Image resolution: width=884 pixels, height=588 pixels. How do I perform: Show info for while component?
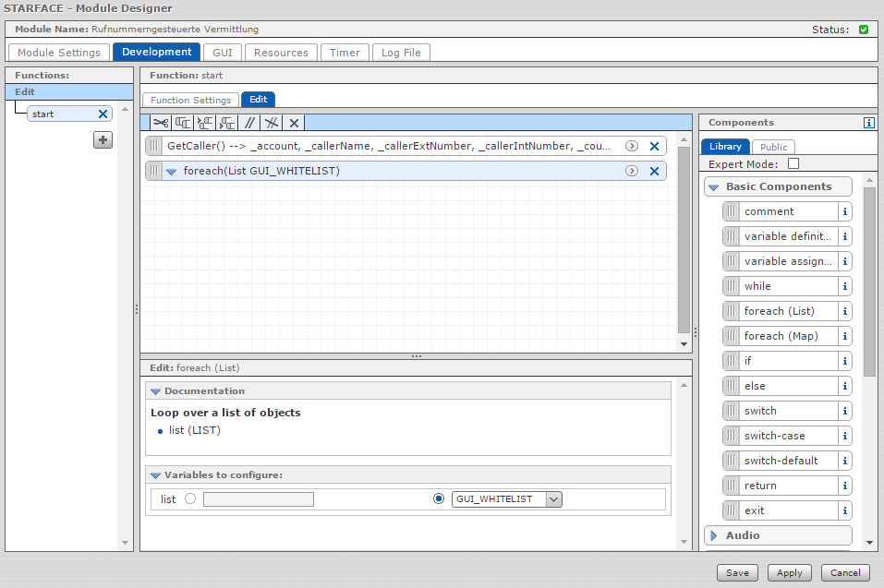pos(844,286)
